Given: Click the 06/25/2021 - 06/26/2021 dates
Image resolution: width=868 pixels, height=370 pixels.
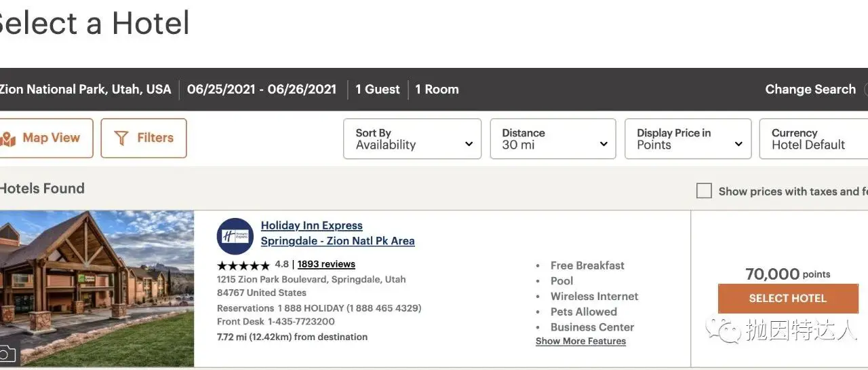Looking at the screenshot, I should pyautogui.click(x=262, y=90).
